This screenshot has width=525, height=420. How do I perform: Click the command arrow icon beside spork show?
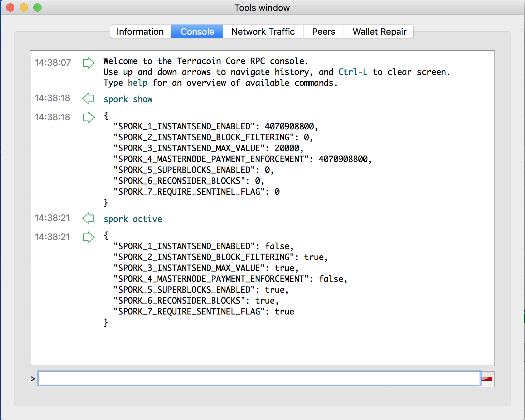tap(89, 99)
